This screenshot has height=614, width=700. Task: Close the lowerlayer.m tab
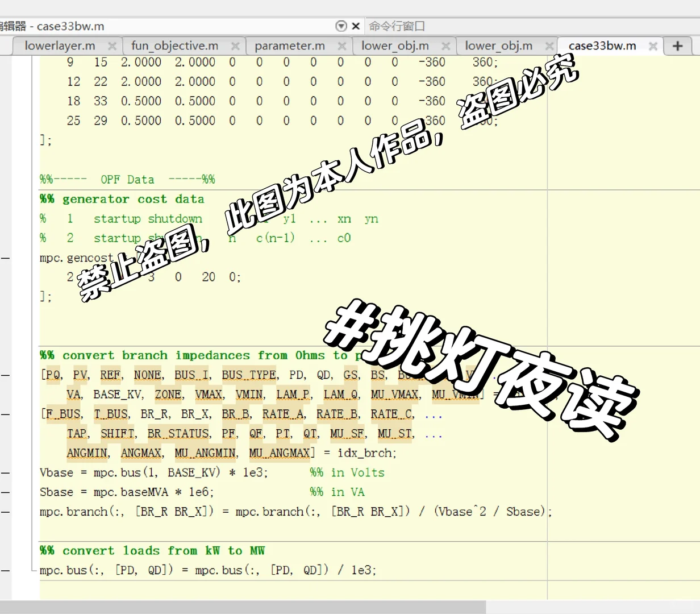pyautogui.click(x=112, y=46)
